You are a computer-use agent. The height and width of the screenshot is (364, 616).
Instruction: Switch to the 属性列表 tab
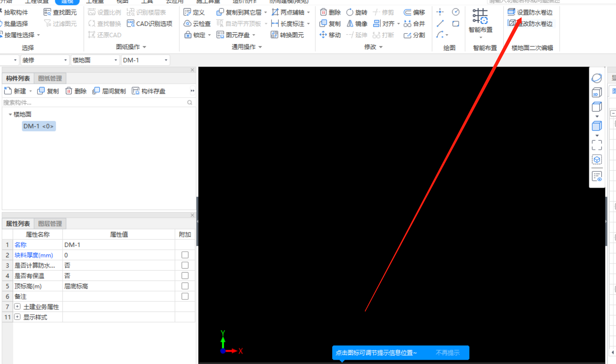[18, 223]
